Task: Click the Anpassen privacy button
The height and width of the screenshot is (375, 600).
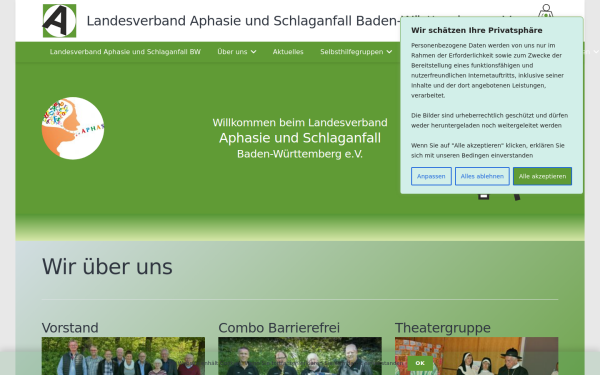Action: (x=431, y=176)
